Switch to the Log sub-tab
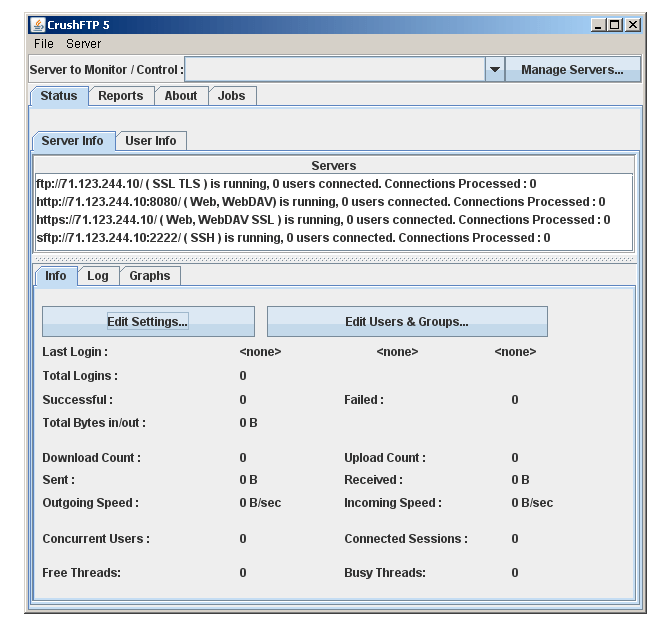Screen dimensions: 669x631 click(x=98, y=276)
